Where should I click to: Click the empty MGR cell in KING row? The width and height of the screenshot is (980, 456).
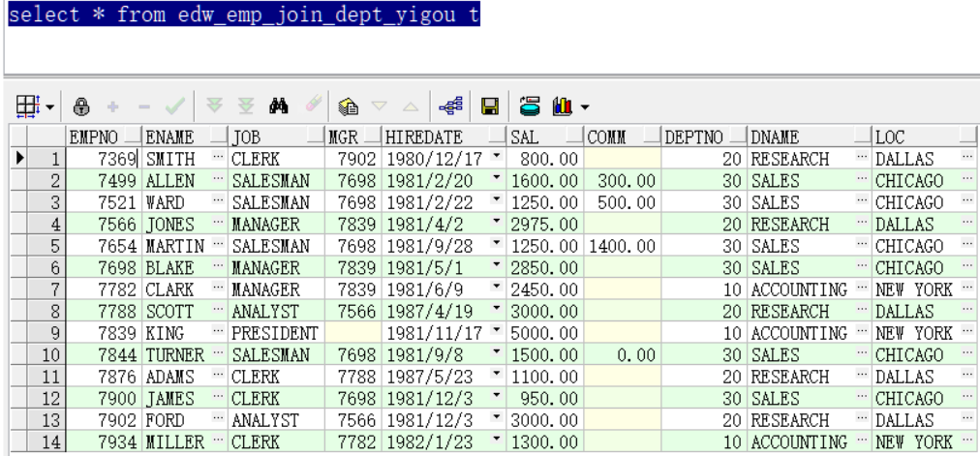[353, 333]
